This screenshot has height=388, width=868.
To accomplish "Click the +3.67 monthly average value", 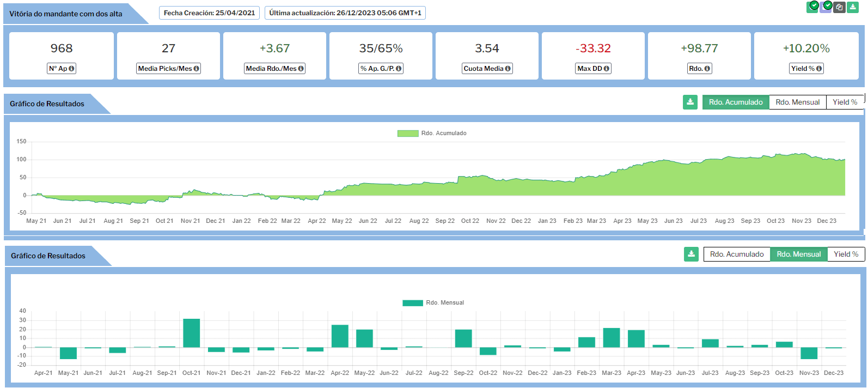I will [x=275, y=48].
